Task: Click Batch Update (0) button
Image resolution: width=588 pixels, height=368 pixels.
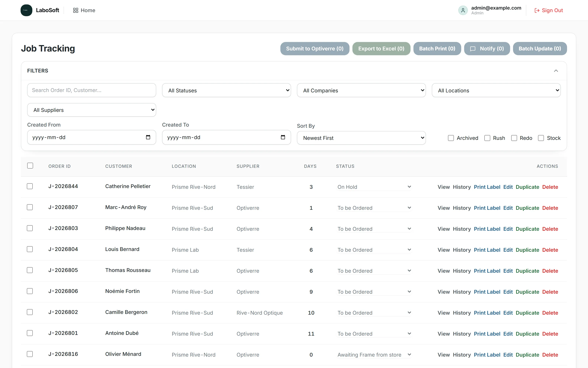Action: click(540, 49)
